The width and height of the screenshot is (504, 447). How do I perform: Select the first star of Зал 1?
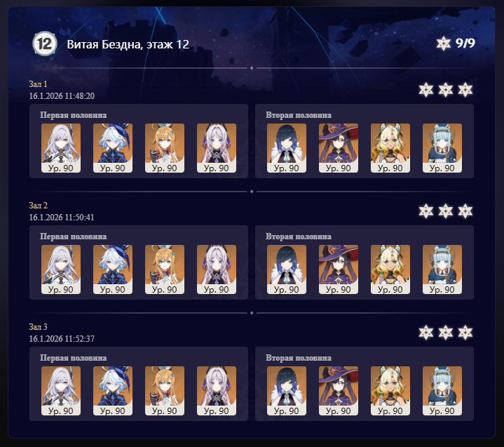(426, 90)
